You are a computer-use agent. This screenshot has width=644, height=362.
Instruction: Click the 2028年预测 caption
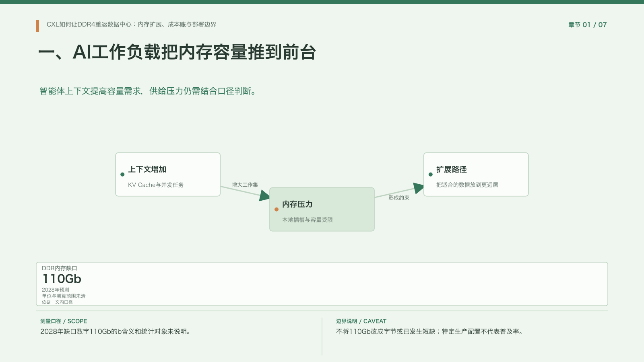tap(56, 290)
